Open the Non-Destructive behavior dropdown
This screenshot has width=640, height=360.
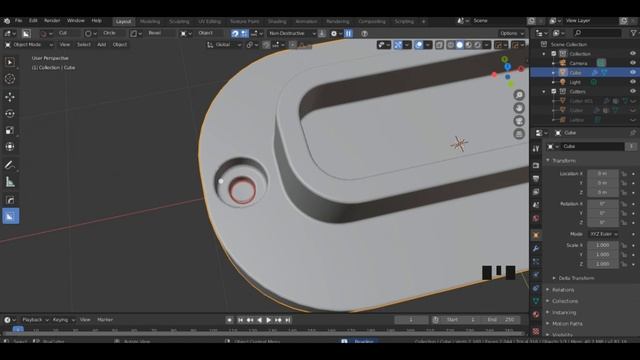292,33
